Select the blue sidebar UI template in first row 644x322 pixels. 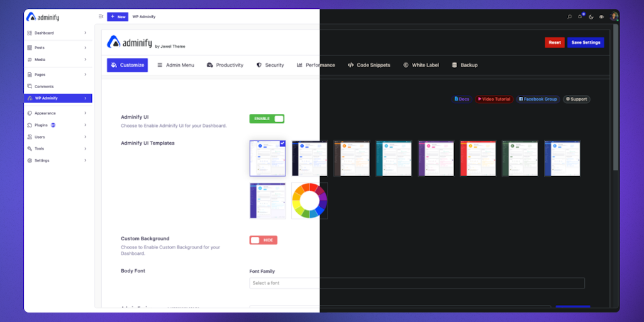coord(562,158)
